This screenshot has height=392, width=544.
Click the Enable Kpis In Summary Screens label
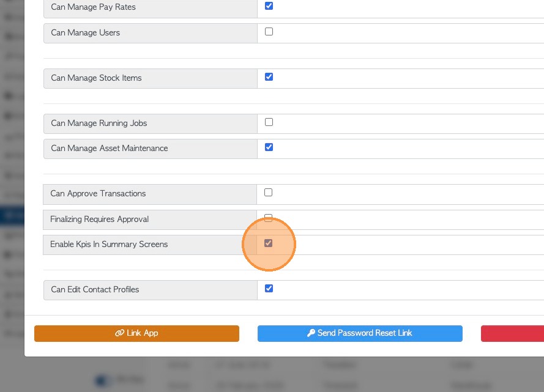(x=109, y=245)
